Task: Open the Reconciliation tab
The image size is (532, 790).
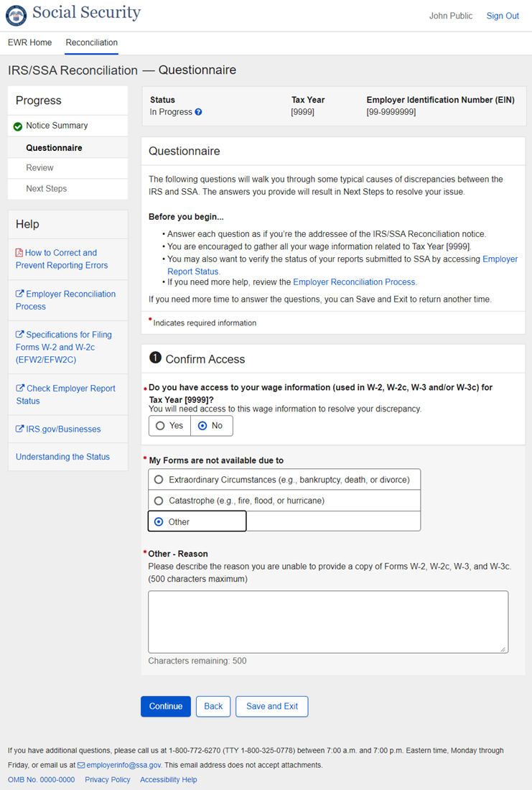Action: coord(92,42)
